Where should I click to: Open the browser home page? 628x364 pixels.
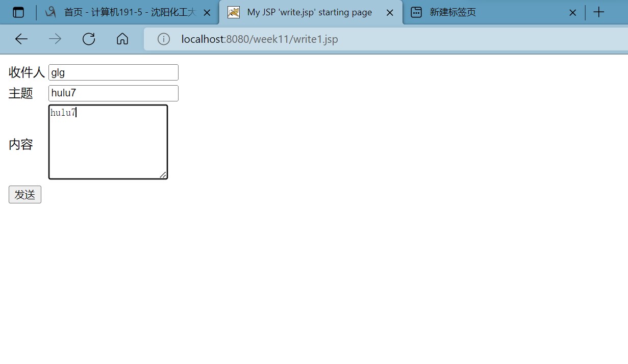pyautogui.click(x=122, y=39)
